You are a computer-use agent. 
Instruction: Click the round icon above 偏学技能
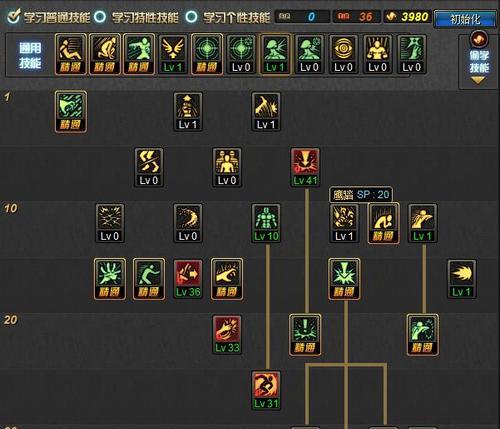(x=479, y=39)
